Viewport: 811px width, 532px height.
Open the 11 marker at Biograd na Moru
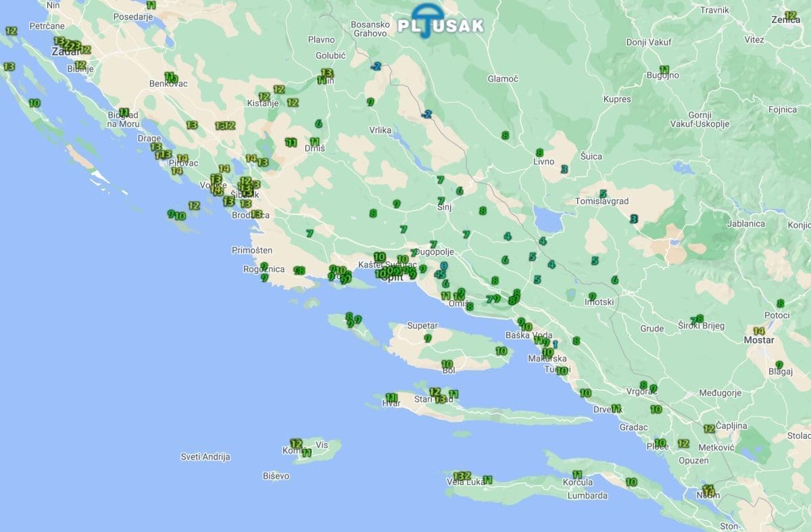[x=124, y=112]
